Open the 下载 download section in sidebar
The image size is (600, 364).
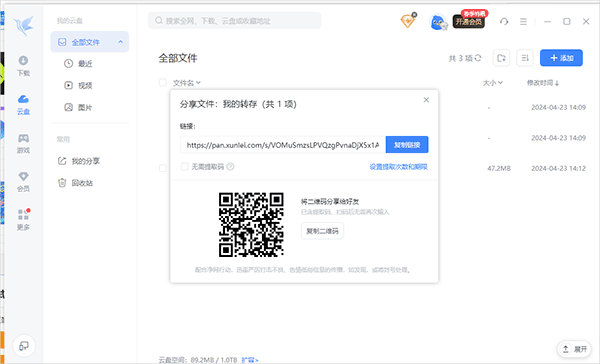pos(23,65)
